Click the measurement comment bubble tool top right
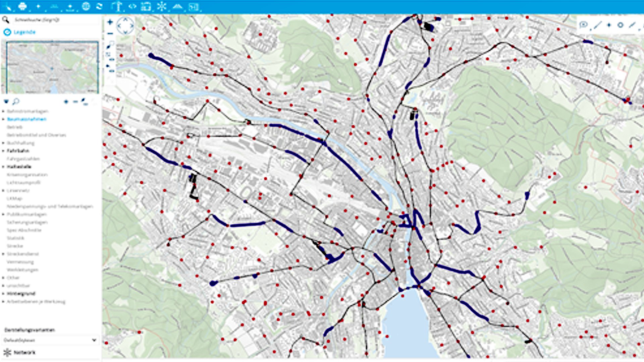Image resolution: width=644 pixels, height=362 pixels. coord(583,24)
